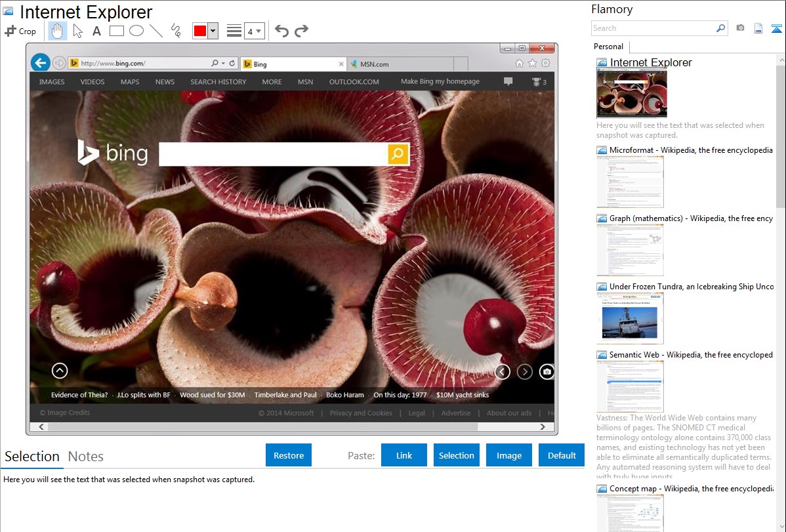The width and height of the screenshot is (786, 532).
Task: Open the annotation color dropdown arrow
Action: tap(213, 31)
